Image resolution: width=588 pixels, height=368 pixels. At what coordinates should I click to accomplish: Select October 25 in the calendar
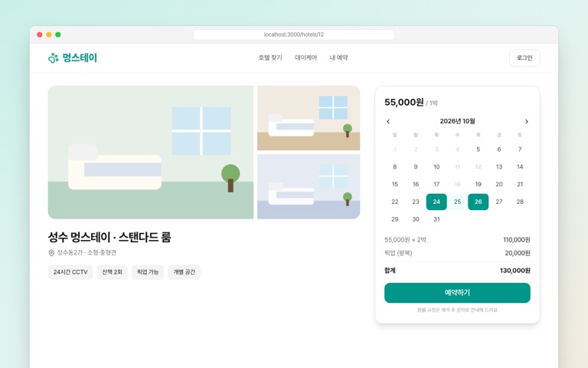[x=457, y=202]
